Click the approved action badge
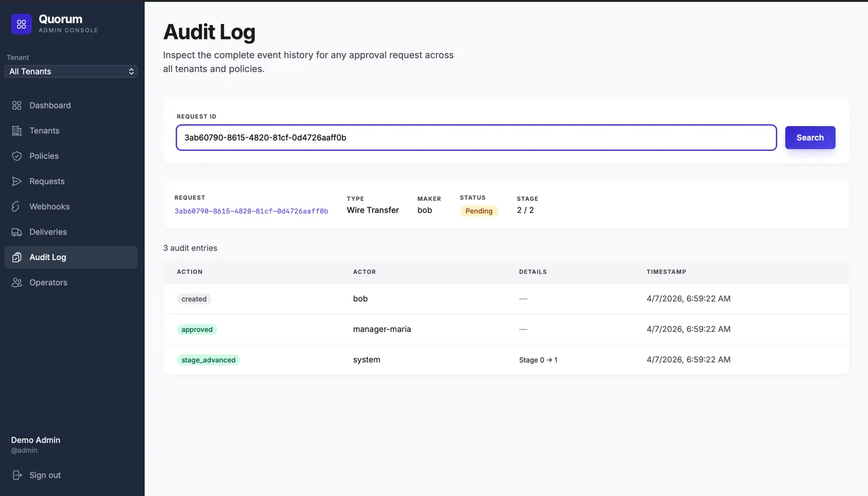 pyautogui.click(x=197, y=330)
